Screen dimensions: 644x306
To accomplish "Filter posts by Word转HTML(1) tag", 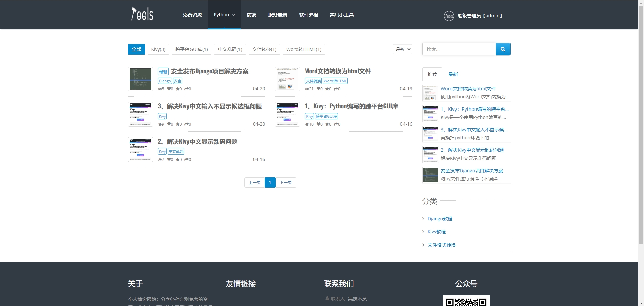I will [x=304, y=49].
